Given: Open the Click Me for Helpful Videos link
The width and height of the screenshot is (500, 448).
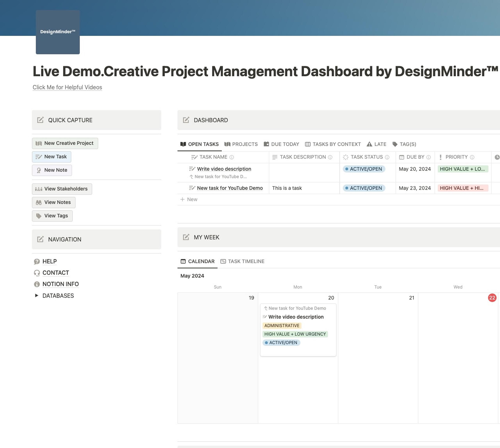Looking at the screenshot, I should [x=67, y=87].
